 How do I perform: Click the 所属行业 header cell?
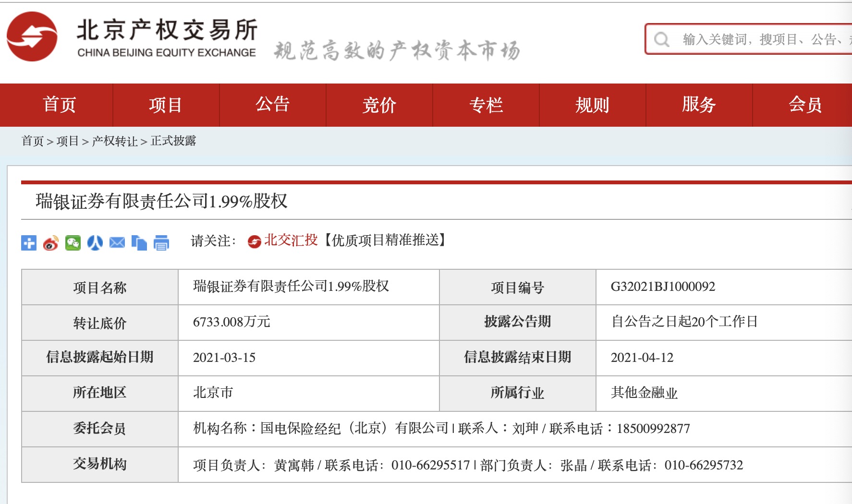(518, 393)
